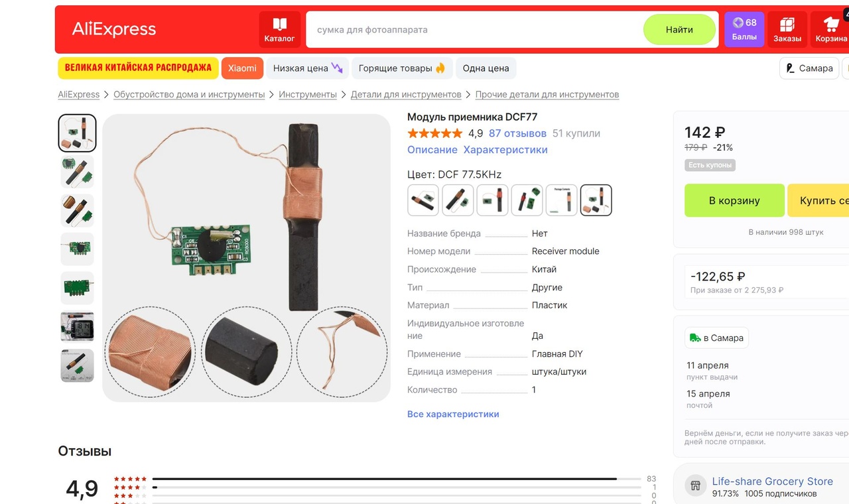Image resolution: width=849 pixels, height=504 pixels.
Task: Open the Заказы orders icon
Action: pos(787,29)
